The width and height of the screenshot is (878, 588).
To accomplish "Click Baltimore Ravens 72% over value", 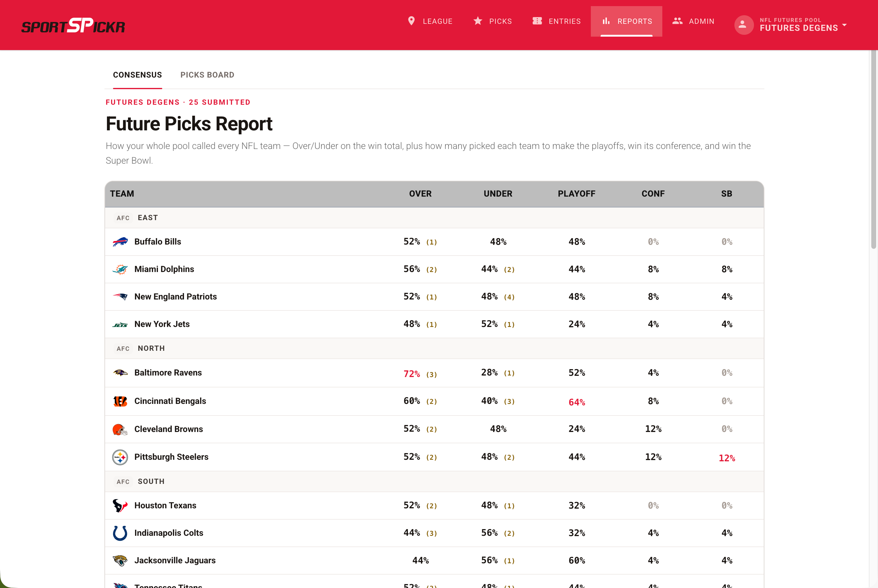I will tap(412, 374).
